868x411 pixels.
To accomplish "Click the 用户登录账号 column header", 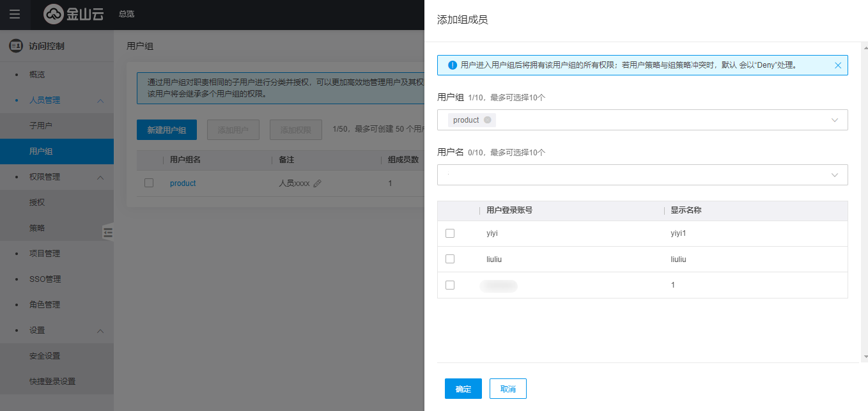I will [509, 210].
